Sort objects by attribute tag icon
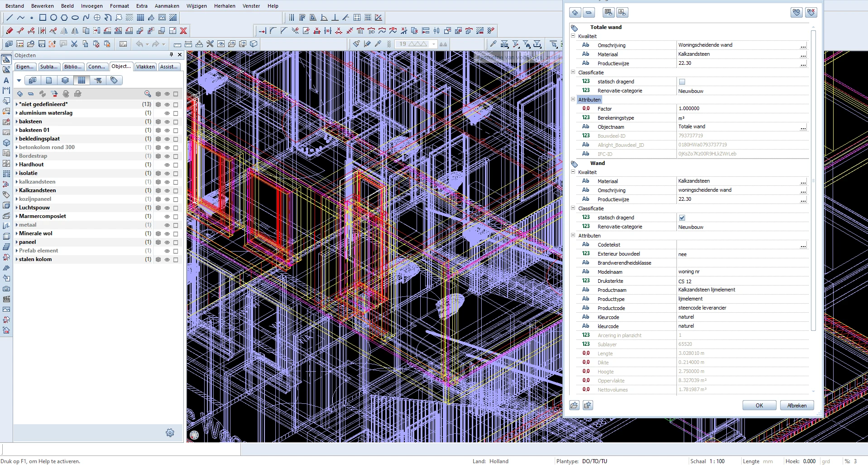Screen dimensions: 868x465 pos(114,80)
